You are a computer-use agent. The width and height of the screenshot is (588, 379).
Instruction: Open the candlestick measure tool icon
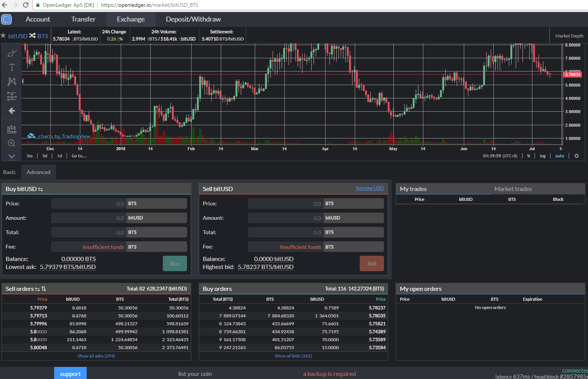tap(12, 129)
